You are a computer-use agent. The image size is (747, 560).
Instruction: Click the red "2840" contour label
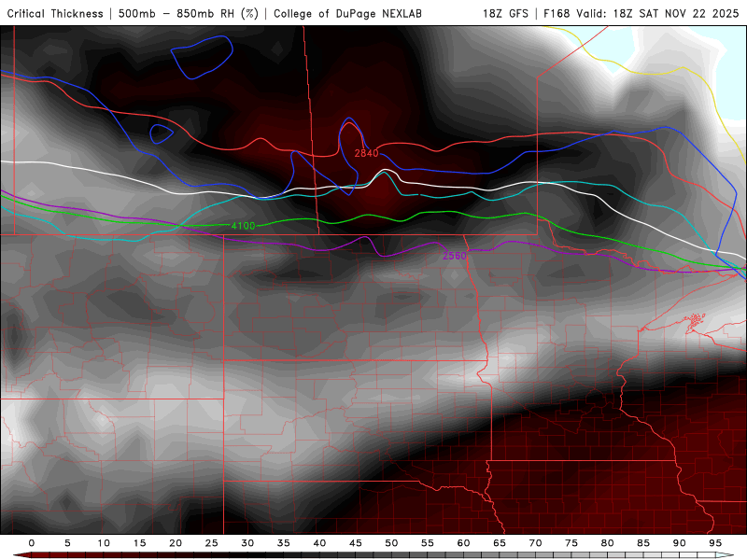pos(366,153)
